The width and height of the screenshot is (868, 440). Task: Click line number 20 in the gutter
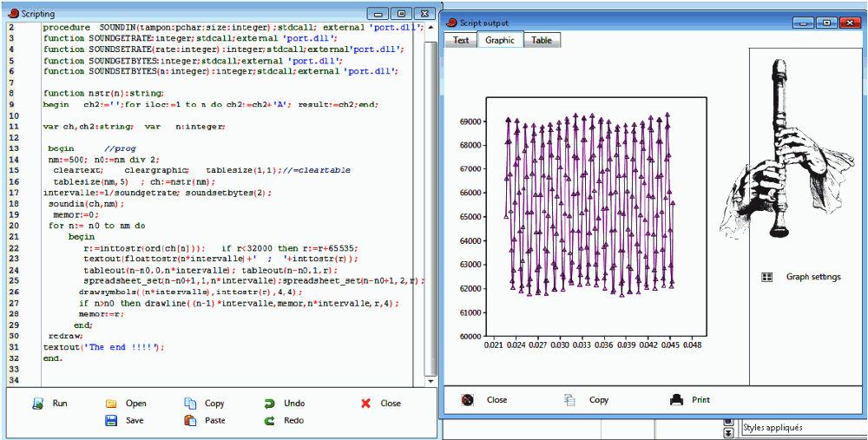15,226
